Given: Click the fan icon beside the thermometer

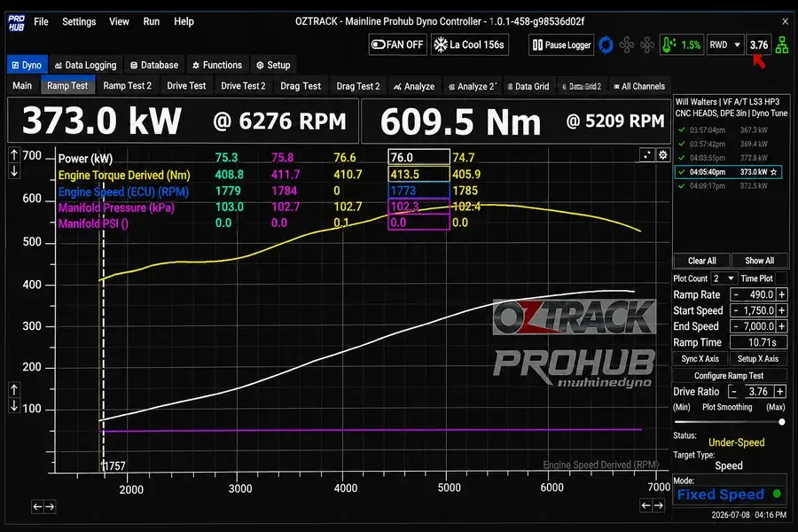Looking at the screenshot, I should [647, 45].
